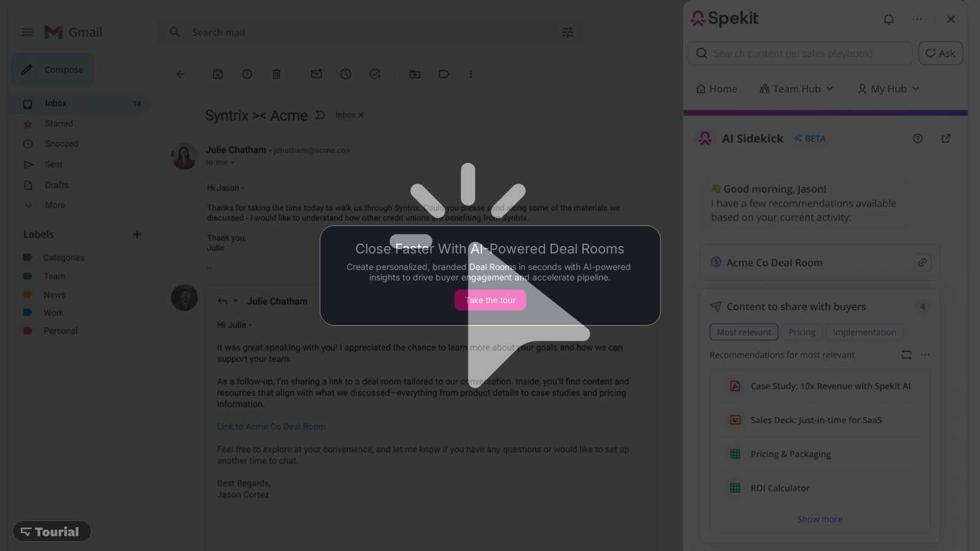This screenshot has width=980, height=551.
Task: Select Work label
Action: 53,313
